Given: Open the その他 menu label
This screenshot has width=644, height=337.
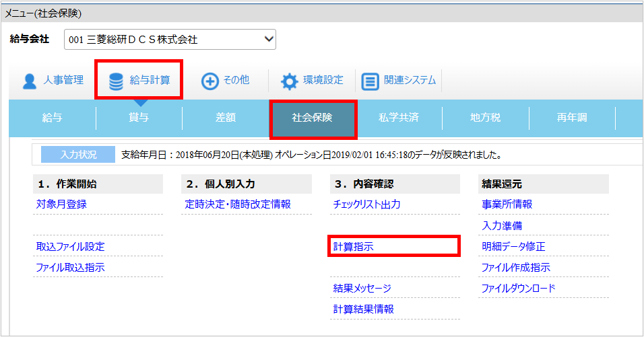Looking at the screenshot, I should (236, 80).
